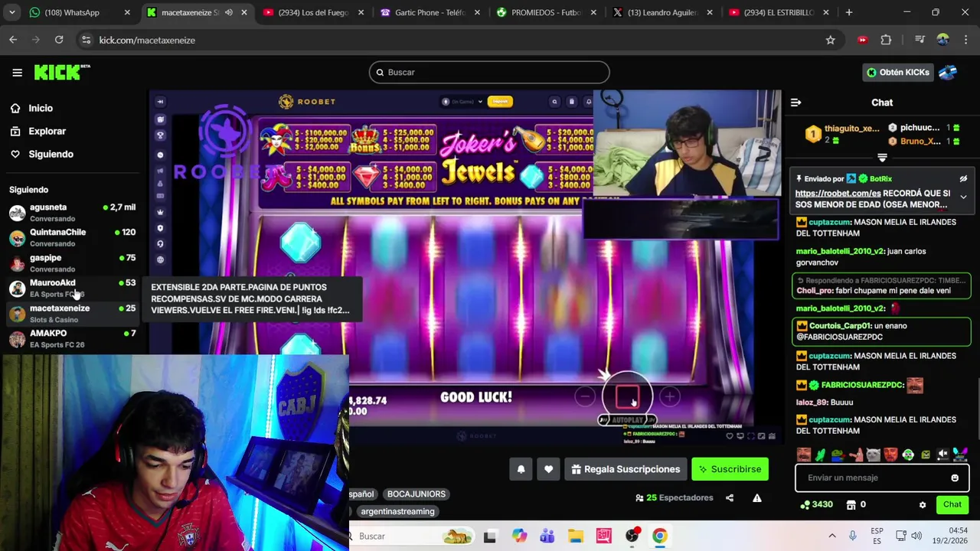
Task: Click the address bar URL
Action: coord(147,40)
